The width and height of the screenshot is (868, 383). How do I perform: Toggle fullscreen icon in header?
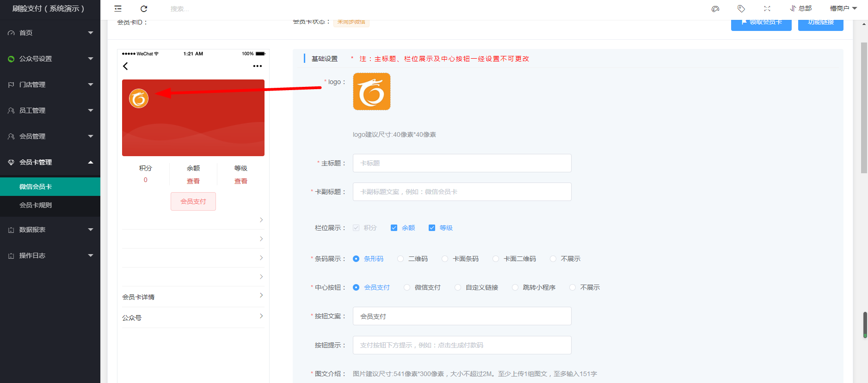tap(767, 8)
